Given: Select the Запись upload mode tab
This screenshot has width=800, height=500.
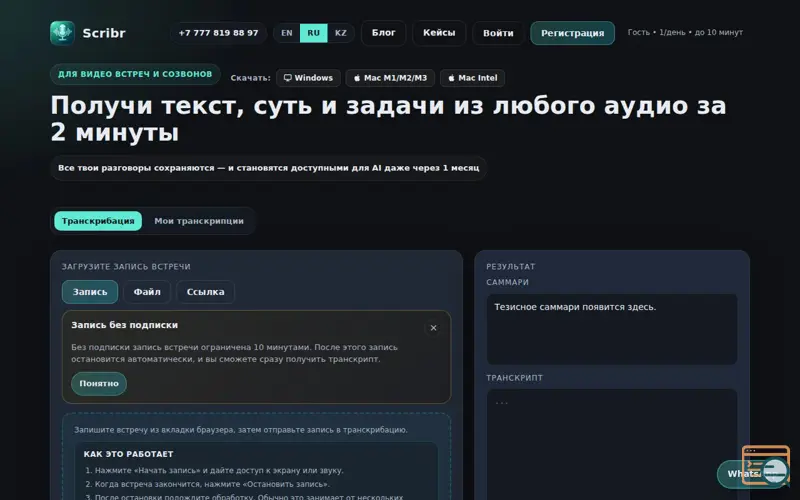Looking at the screenshot, I should [x=90, y=292].
